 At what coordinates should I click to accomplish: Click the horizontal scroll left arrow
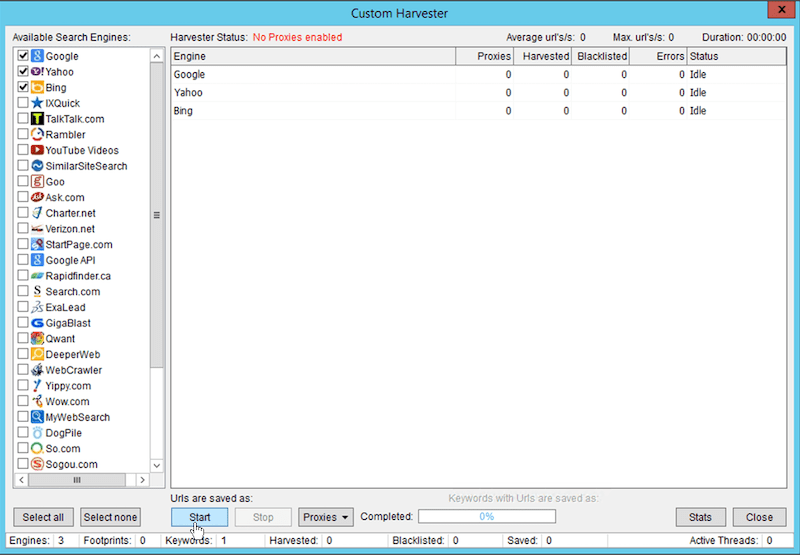[x=21, y=480]
